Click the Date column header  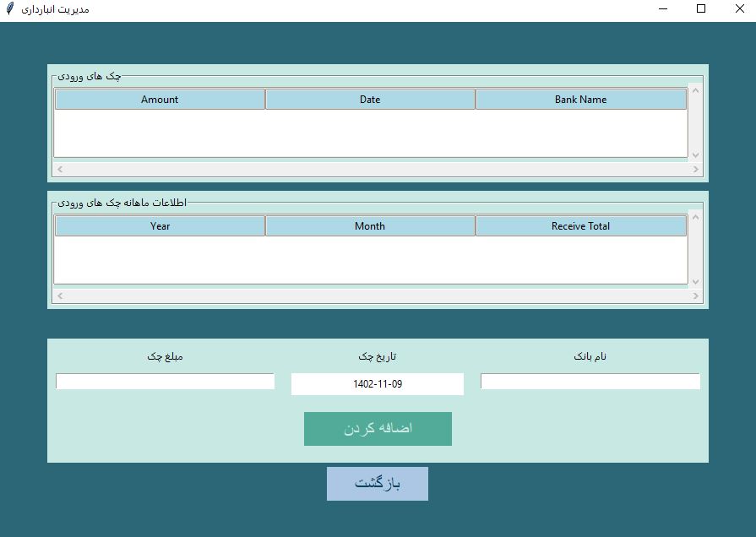pyautogui.click(x=370, y=100)
